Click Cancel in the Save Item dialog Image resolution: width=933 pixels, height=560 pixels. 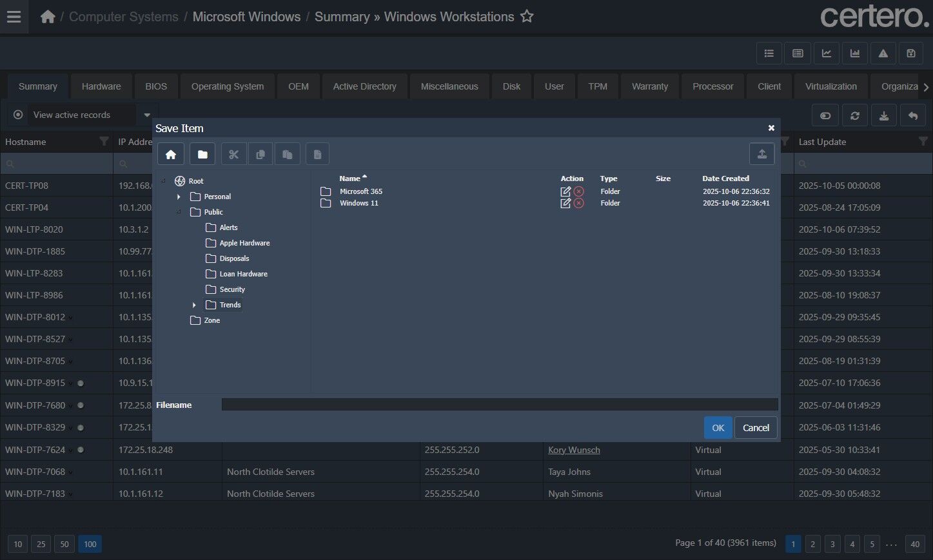coord(756,428)
